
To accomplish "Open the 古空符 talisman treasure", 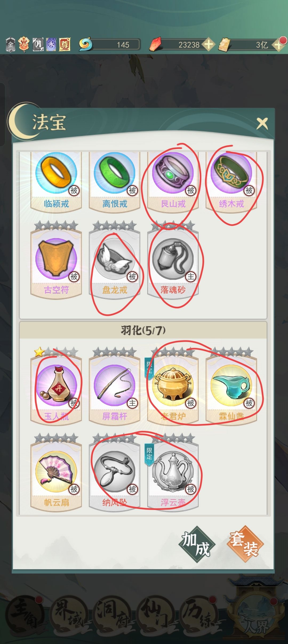I will (x=56, y=263).
